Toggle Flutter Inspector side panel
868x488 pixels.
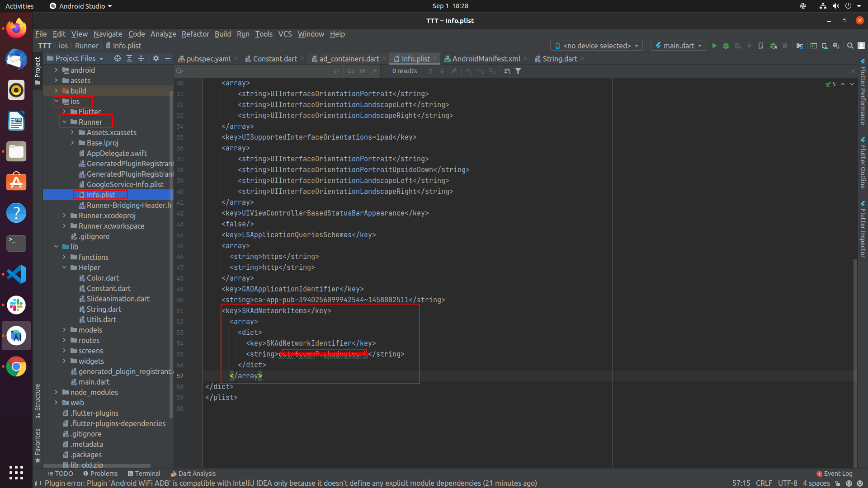[x=863, y=229]
